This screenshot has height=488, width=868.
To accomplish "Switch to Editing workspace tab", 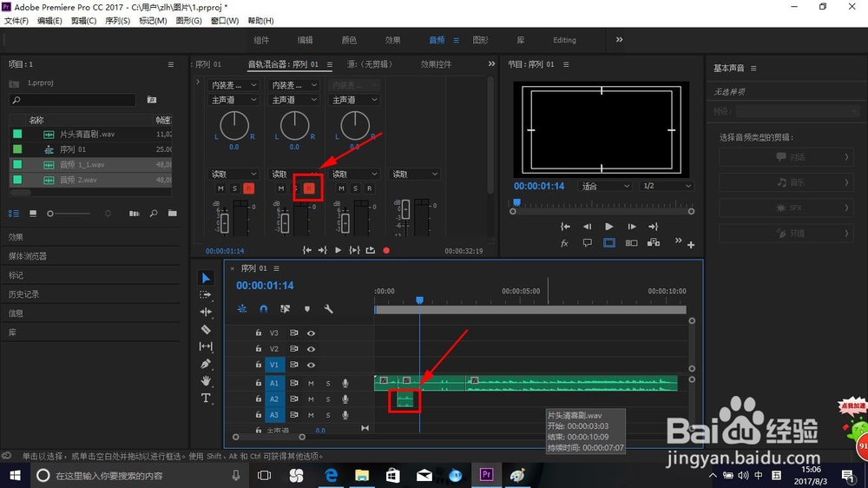I will point(564,40).
